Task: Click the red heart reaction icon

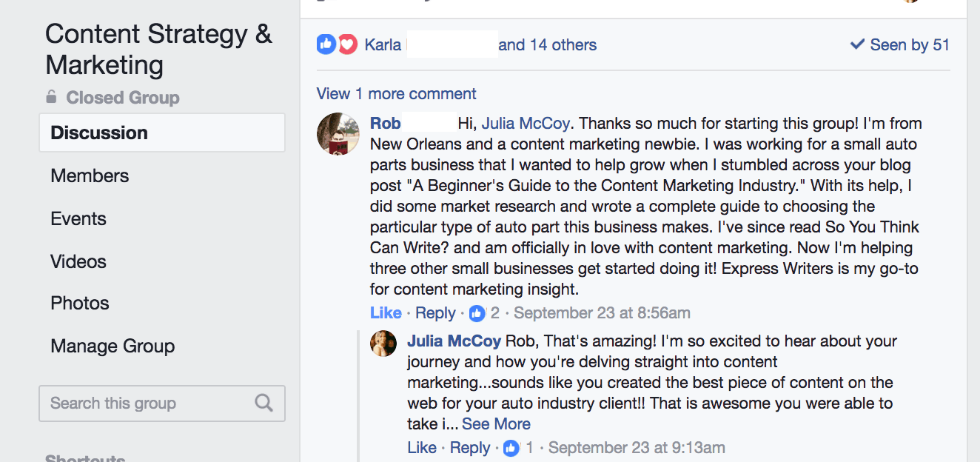Action: coord(347,45)
